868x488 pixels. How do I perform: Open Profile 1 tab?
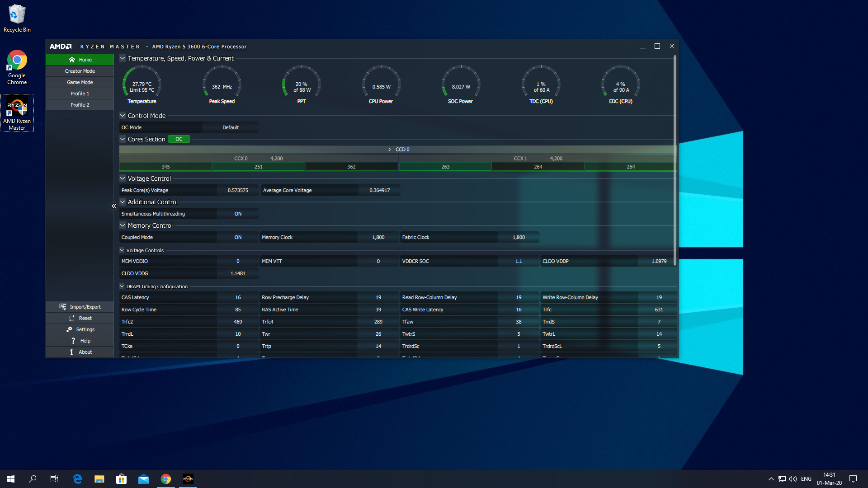[x=80, y=94]
